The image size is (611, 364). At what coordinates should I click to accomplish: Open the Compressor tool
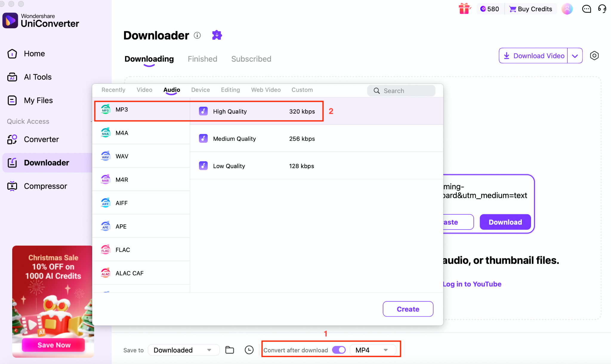(x=45, y=186)
